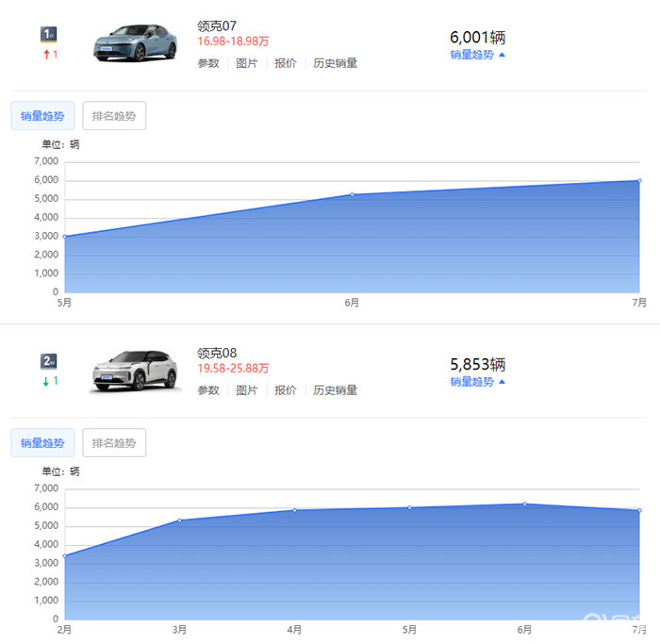Click the 6,001辆 sales figure
This screenshot has width=660, height=644.
(x=477, y=38)
